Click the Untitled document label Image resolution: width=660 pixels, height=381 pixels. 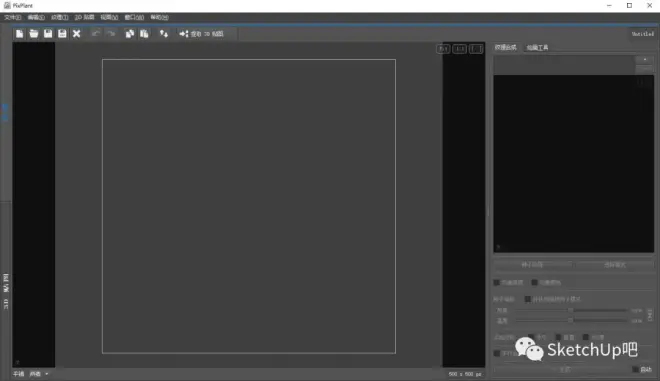pyautogui.click(x=643, y=34)
